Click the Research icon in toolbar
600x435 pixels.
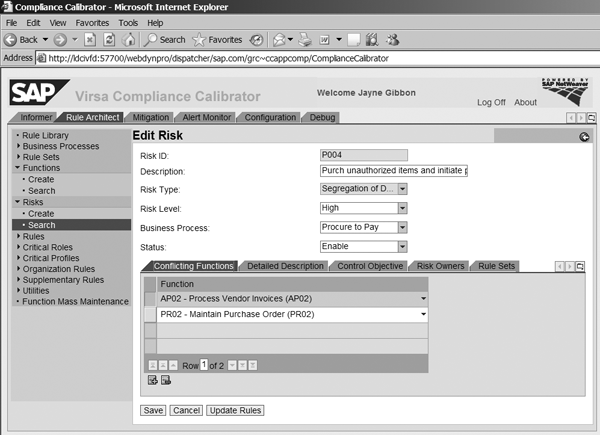(372, 39)
